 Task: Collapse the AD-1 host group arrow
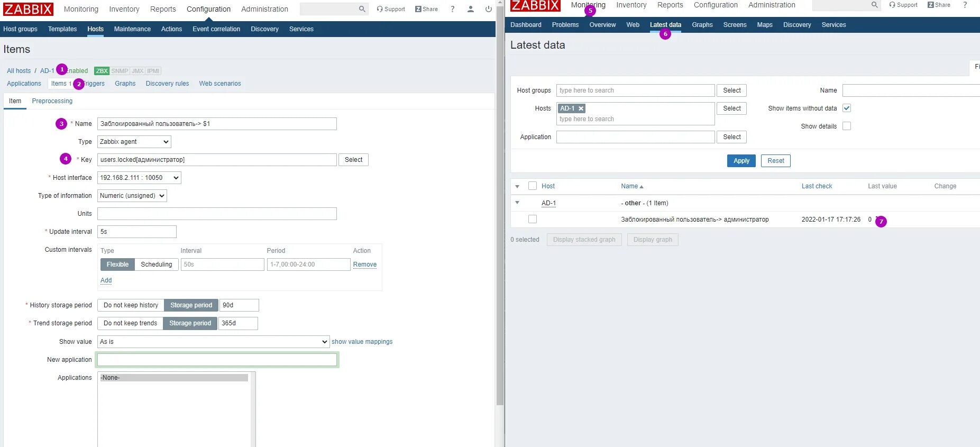[517, 203]
